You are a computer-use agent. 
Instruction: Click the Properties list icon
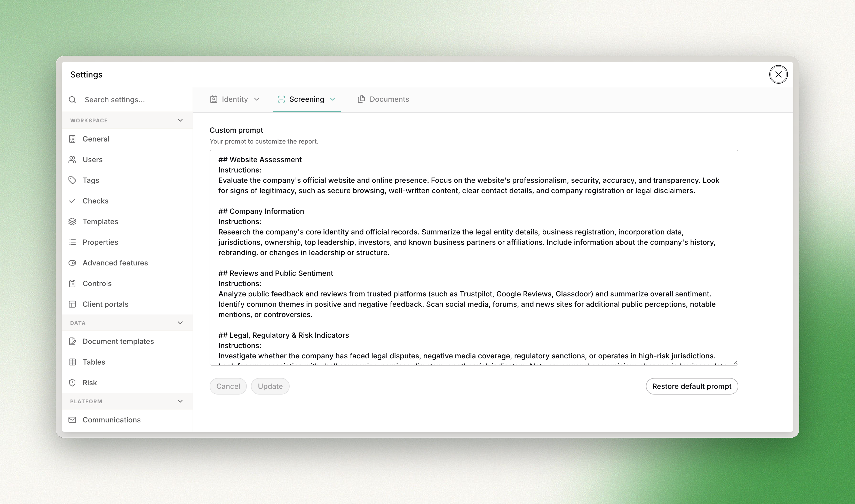[x=72, y=242]
